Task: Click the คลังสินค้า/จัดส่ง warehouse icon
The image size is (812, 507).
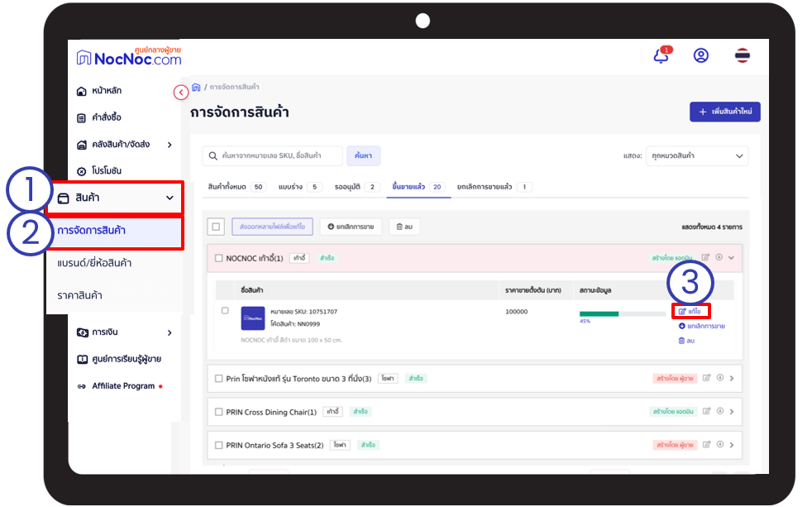Action: tap(81, 145)
